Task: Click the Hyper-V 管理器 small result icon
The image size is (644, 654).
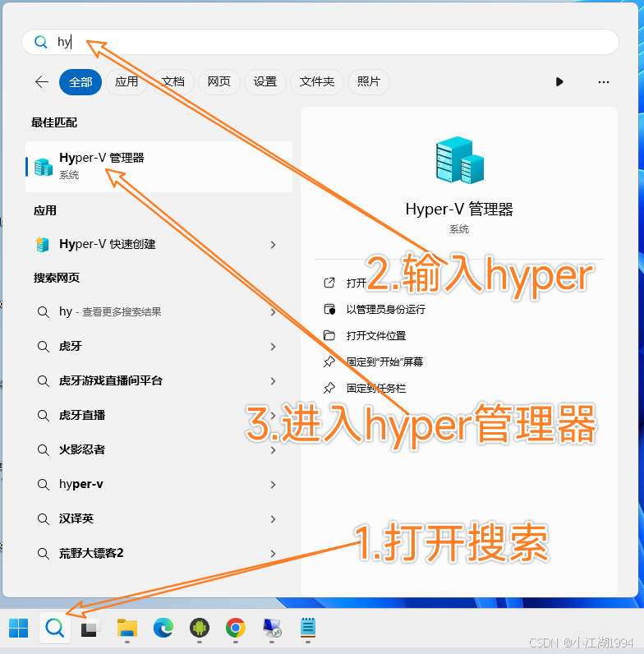Action: coord(44,167)
